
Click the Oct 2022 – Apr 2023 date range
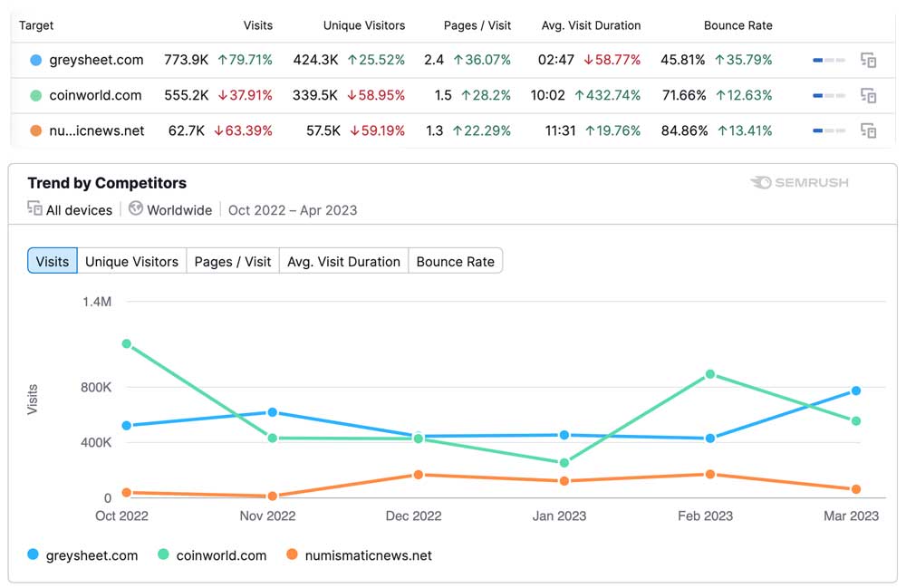[x=293, y=210]
